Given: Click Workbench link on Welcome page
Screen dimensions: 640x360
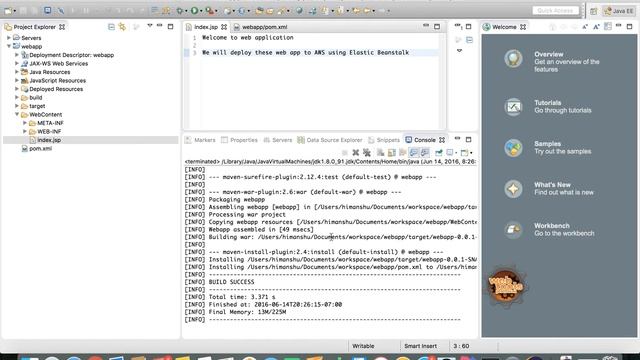Looking at the screenshot, I should 551,226.
